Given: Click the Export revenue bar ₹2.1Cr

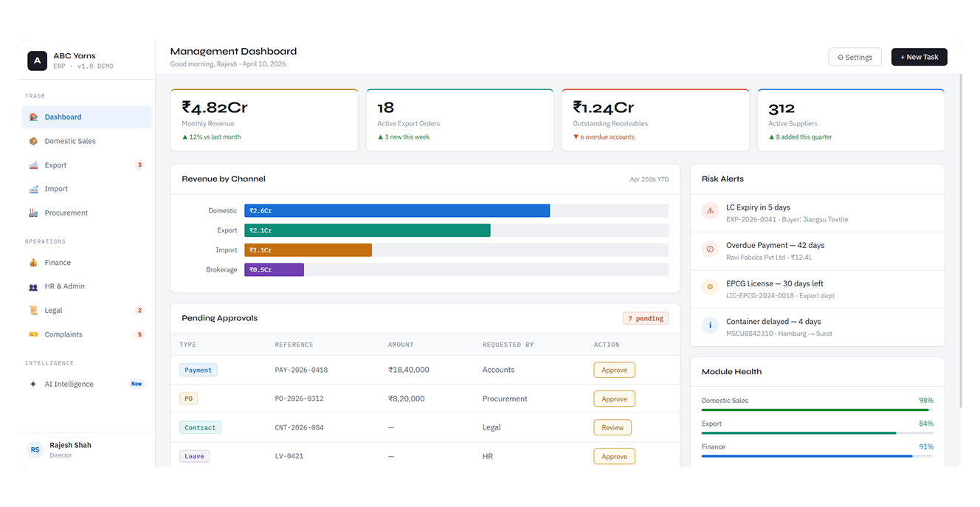Looking at the screenshot, I should pos(367,230).
